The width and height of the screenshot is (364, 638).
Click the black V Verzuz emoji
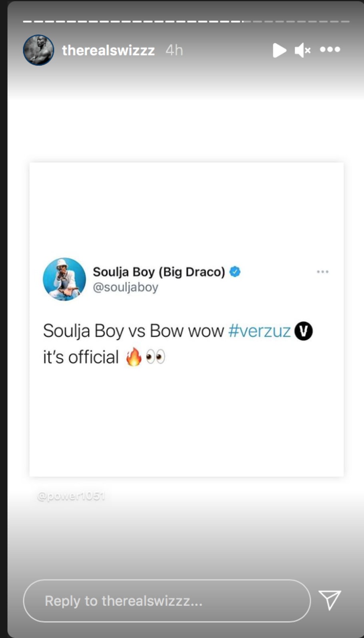click(x=304, y=331)
